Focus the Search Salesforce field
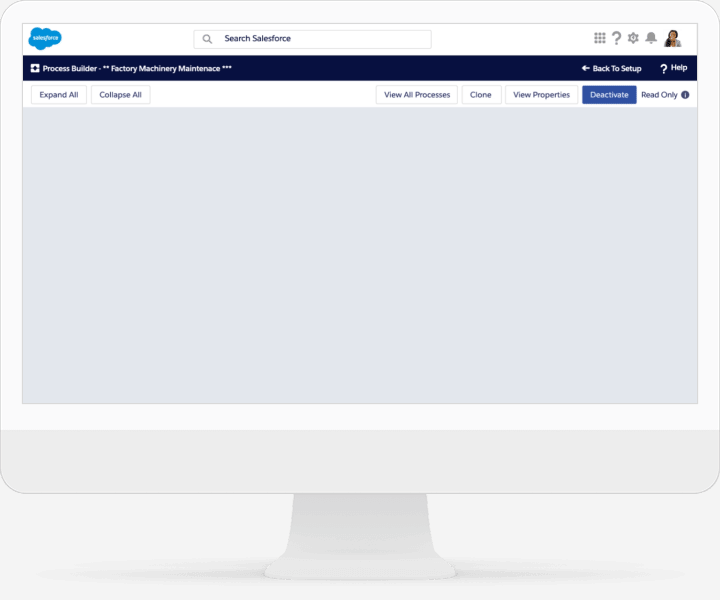 pos(312,39)
